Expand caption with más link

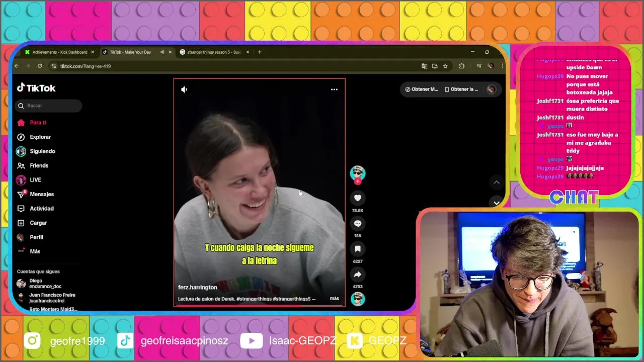click(334, 299)
